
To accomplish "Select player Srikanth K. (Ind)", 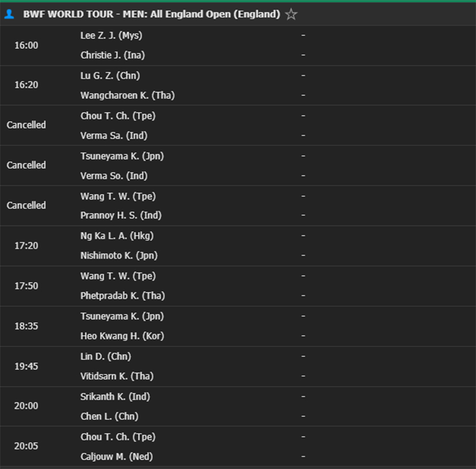I will point(115,397).
